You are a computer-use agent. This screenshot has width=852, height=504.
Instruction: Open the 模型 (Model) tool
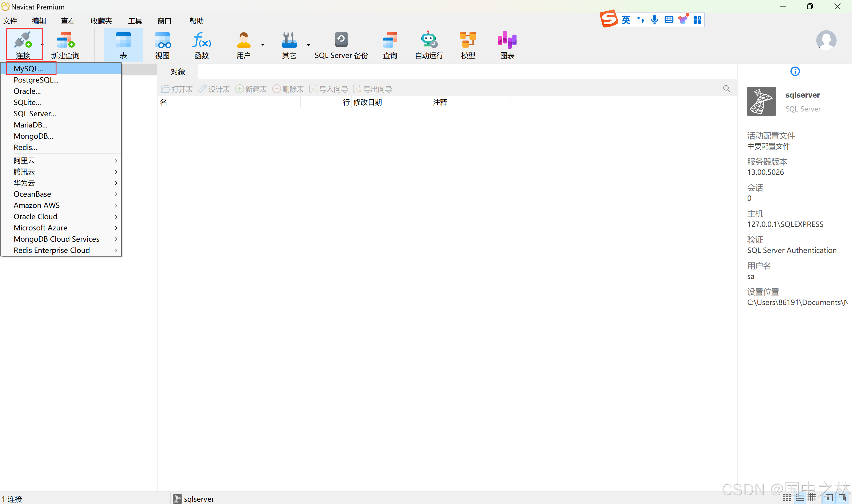468,45
